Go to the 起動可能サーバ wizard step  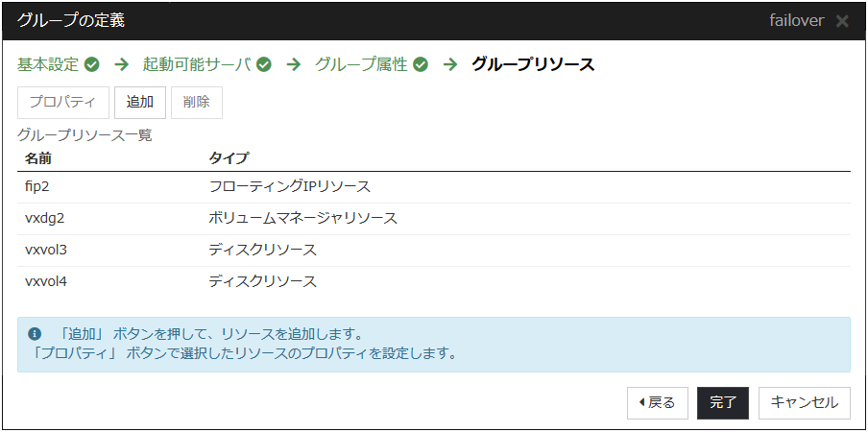click(197, 65)
